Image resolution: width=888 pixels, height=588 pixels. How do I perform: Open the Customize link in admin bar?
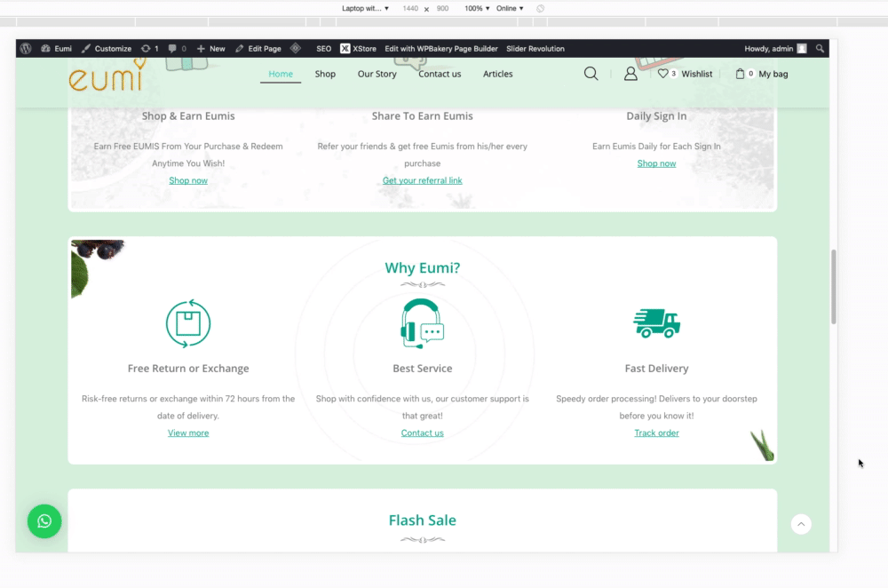107,49
